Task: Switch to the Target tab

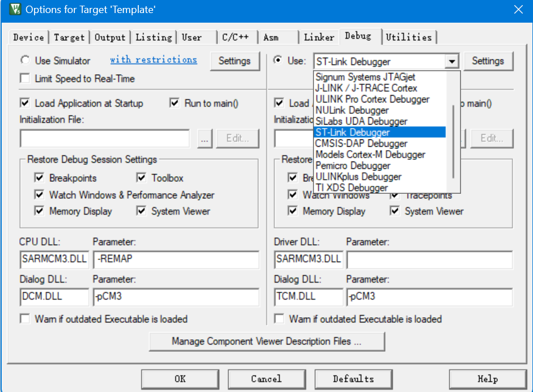Action: tap(69, 37)
